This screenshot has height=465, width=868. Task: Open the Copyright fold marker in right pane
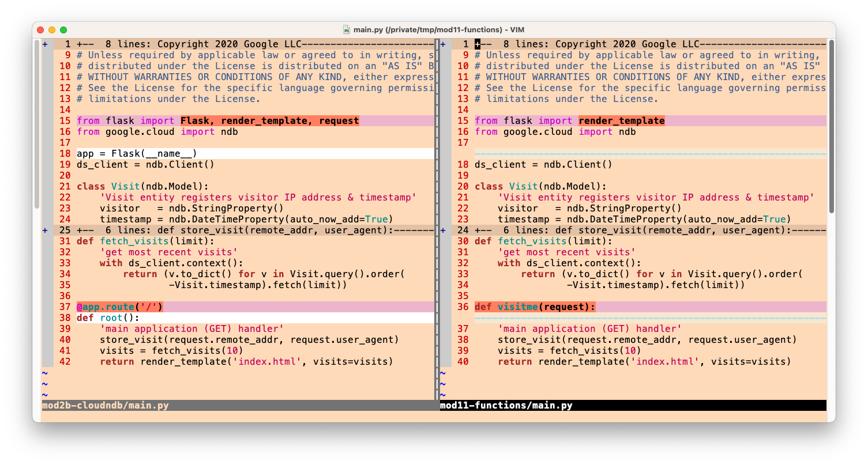443,44
